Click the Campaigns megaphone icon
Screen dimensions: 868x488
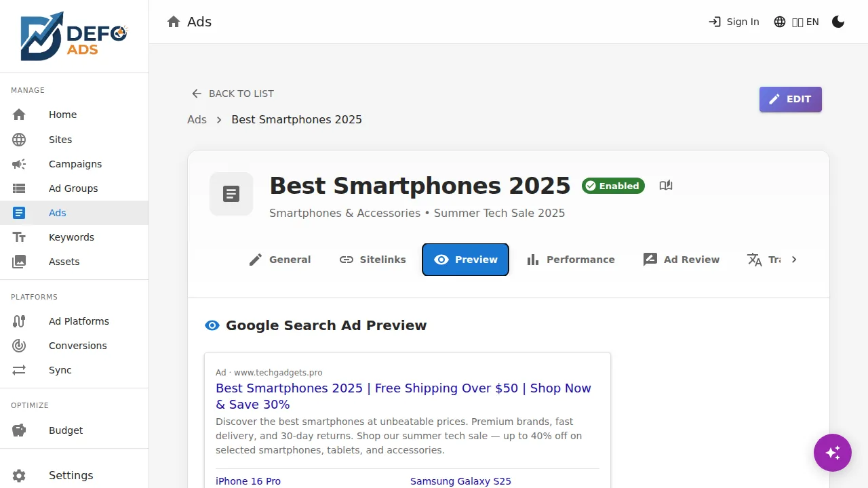pos(19,164)
